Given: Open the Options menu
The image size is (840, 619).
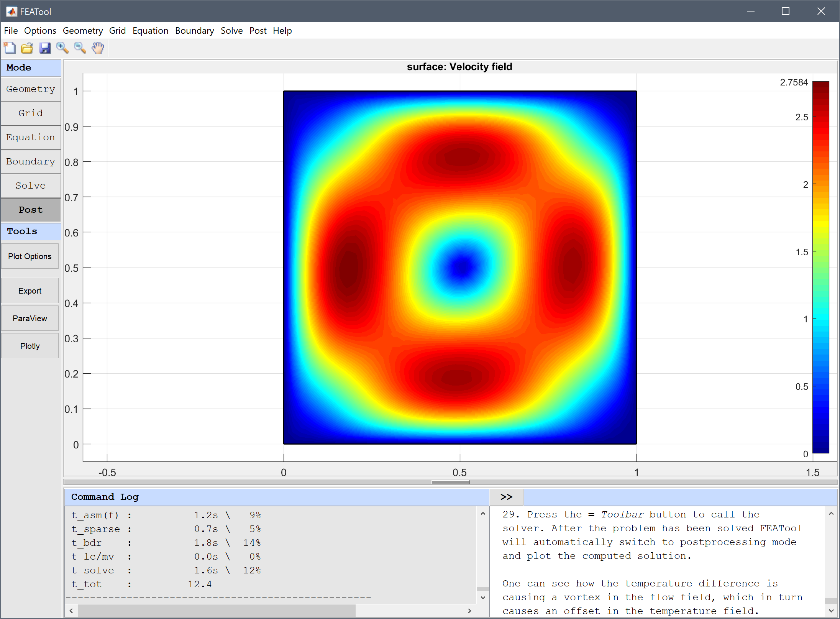Looking at the screenshot, I should coord(40,31).
